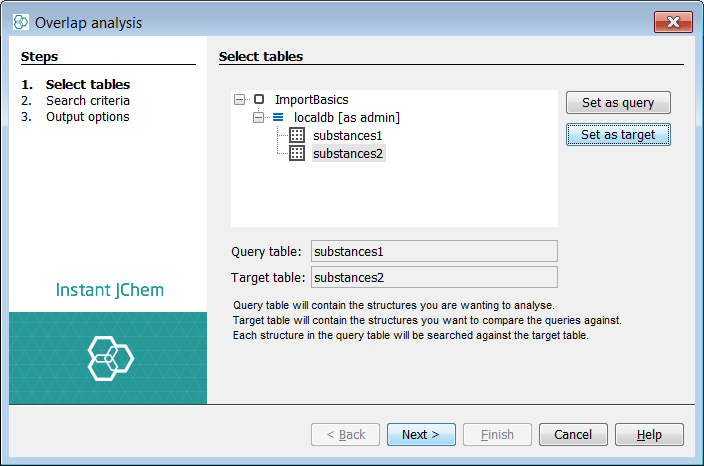Screen dimensions: 704x466
Task: Proceed with the Next > button
Action: [x=421, y=434]
